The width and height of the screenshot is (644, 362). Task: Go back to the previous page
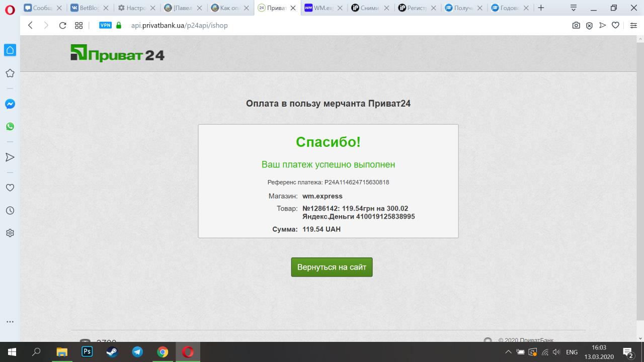point(31,25)
